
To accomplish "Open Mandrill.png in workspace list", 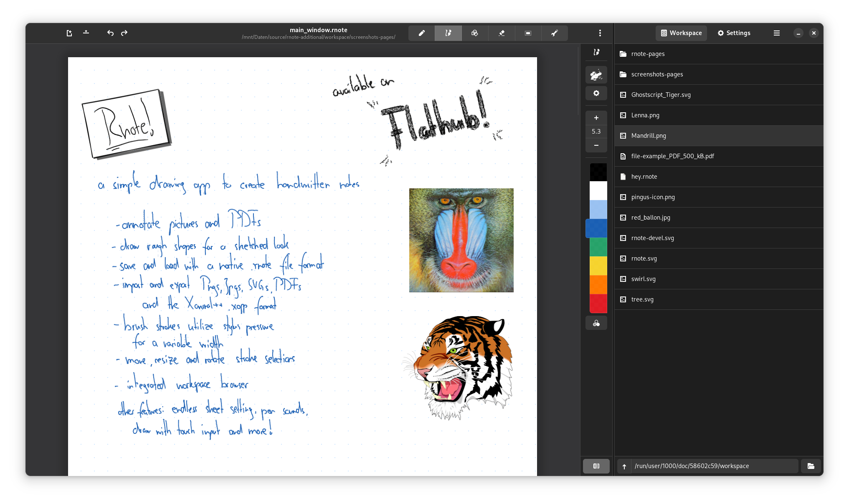I will pos(648,136).
